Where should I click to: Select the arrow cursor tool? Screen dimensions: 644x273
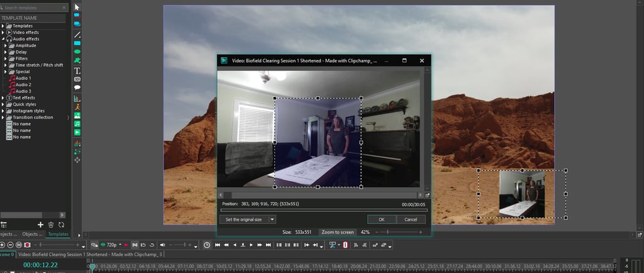click(x=77, y=7)
